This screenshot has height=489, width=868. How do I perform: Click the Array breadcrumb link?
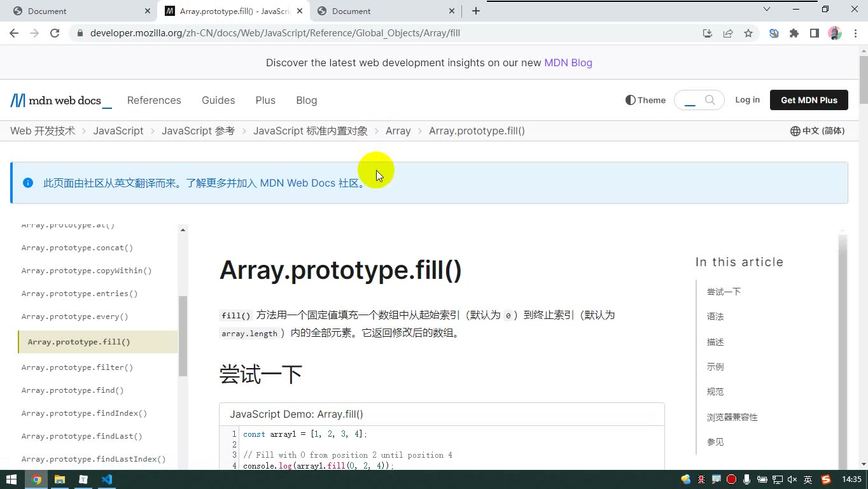[x=398, y=131]
